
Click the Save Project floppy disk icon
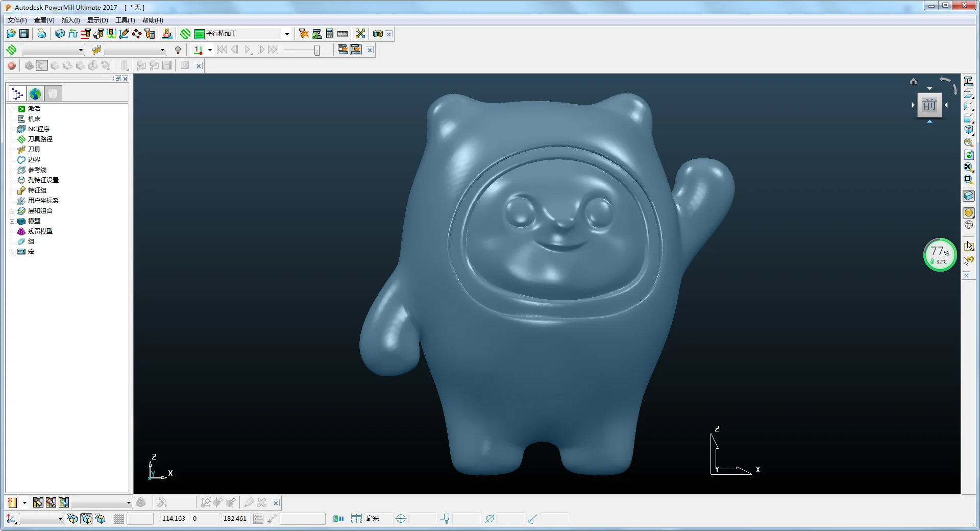[24, 34]
